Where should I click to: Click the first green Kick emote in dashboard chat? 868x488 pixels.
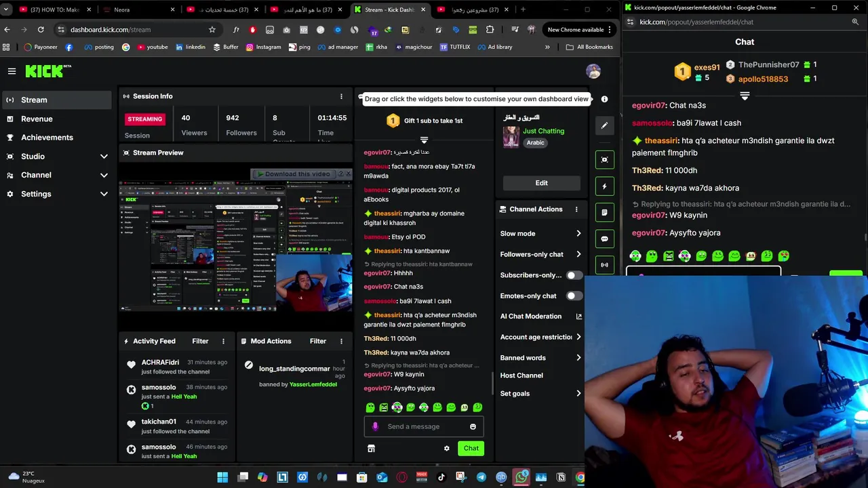(x=370, y=407)
